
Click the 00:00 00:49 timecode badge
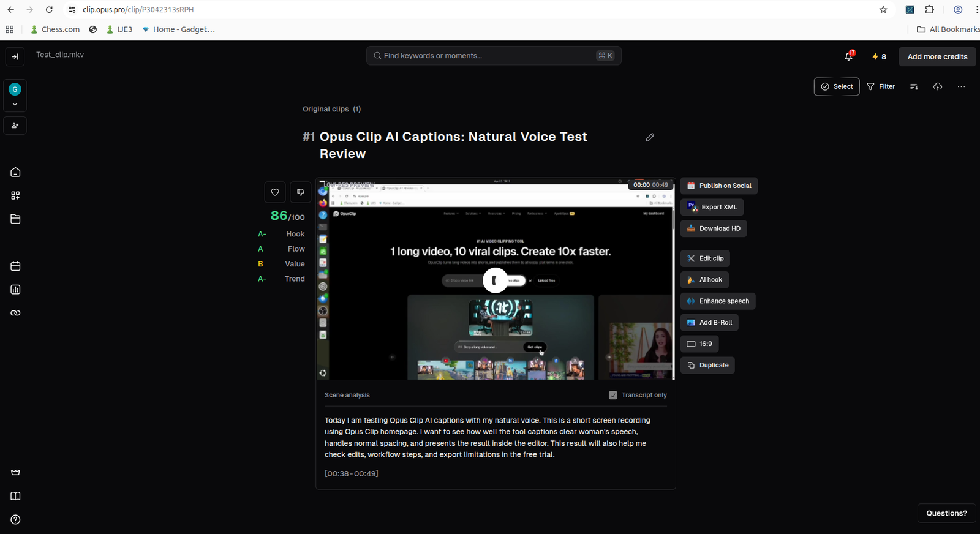click(x=650, y=185)
